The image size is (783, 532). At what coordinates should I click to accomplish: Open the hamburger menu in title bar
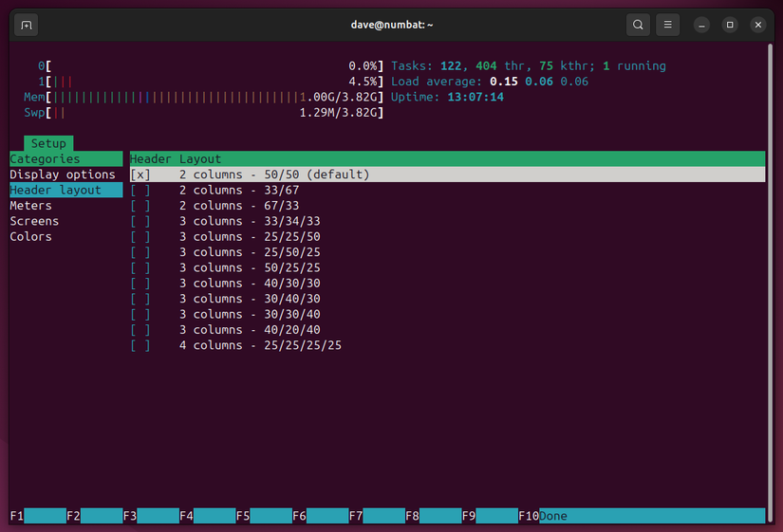tap(667, 25)
